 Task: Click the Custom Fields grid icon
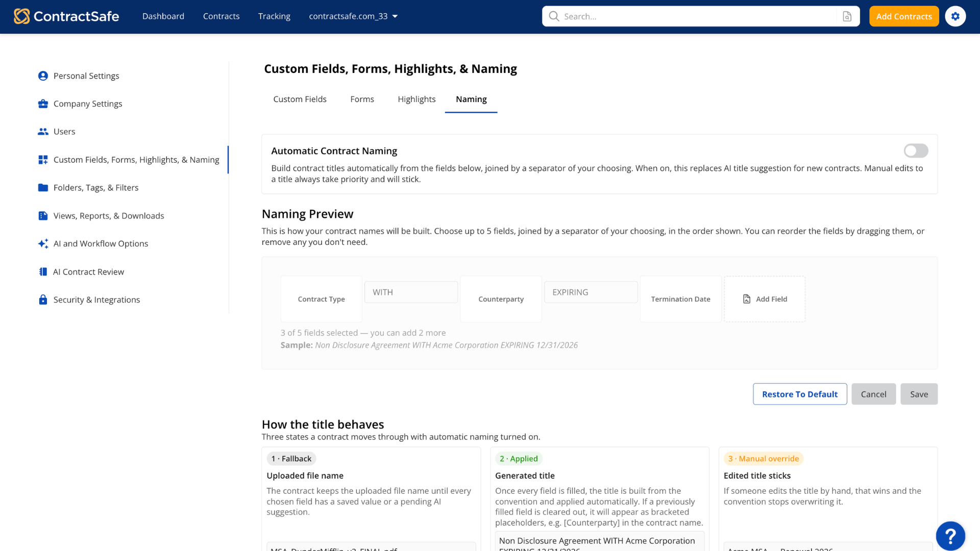(43, 160)
